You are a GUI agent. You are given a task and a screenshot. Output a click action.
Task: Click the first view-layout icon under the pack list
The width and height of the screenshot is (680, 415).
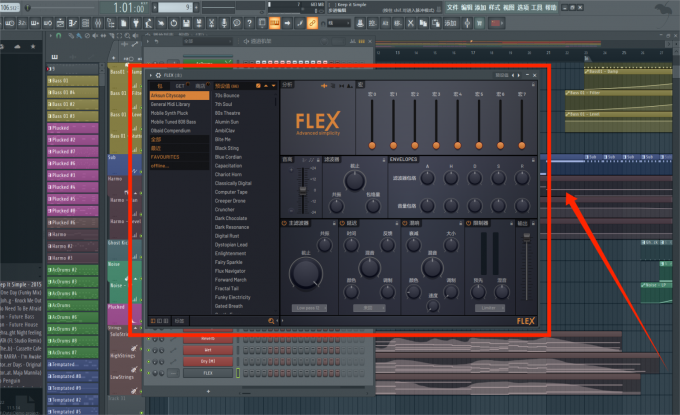[x=153, y=320]
